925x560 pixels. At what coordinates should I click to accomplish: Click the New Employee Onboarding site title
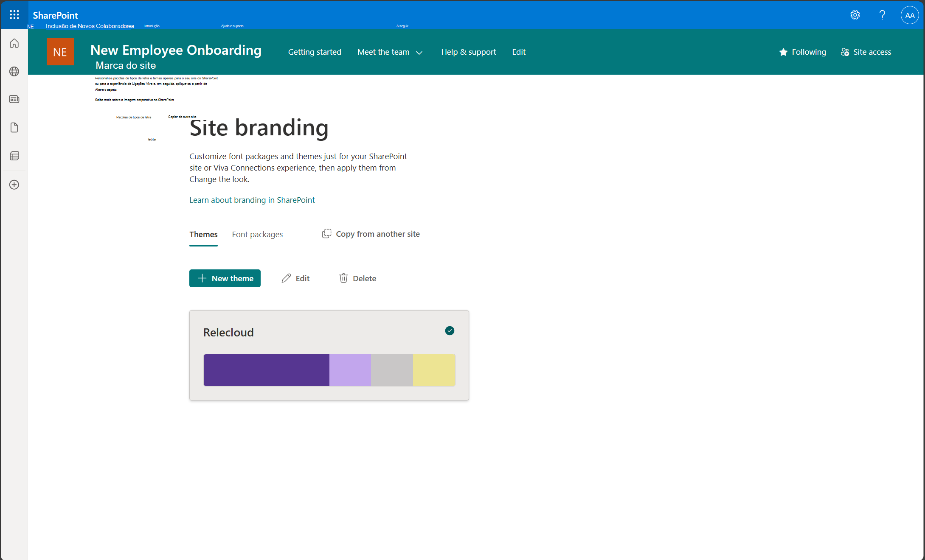click(176, 50)
